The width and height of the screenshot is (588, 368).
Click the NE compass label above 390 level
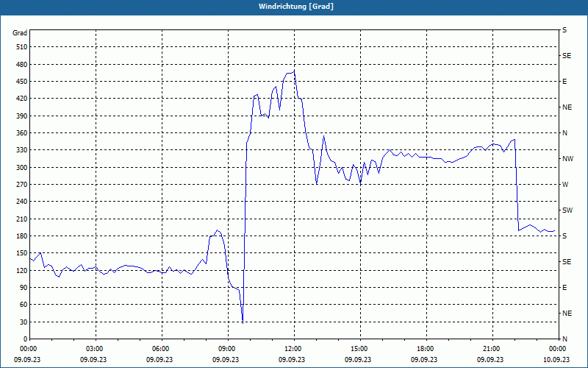[x=567, y=107]
